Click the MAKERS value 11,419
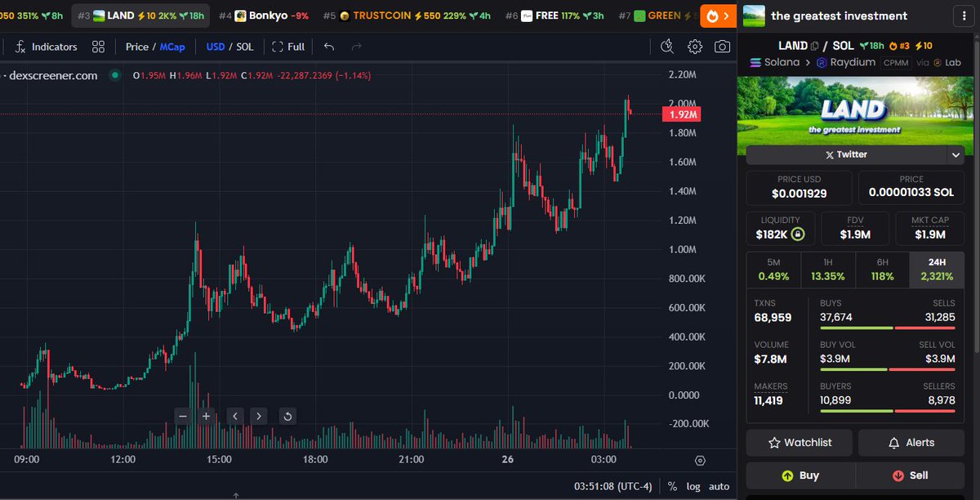The height and width of the screenshot is (500, 980). pyautogui.click(x=770, y=400)
